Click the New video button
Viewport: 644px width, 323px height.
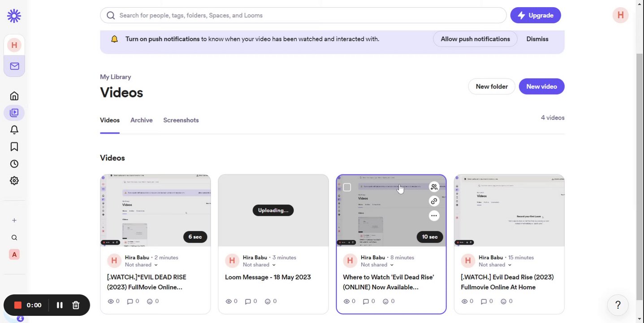[541, 87]
